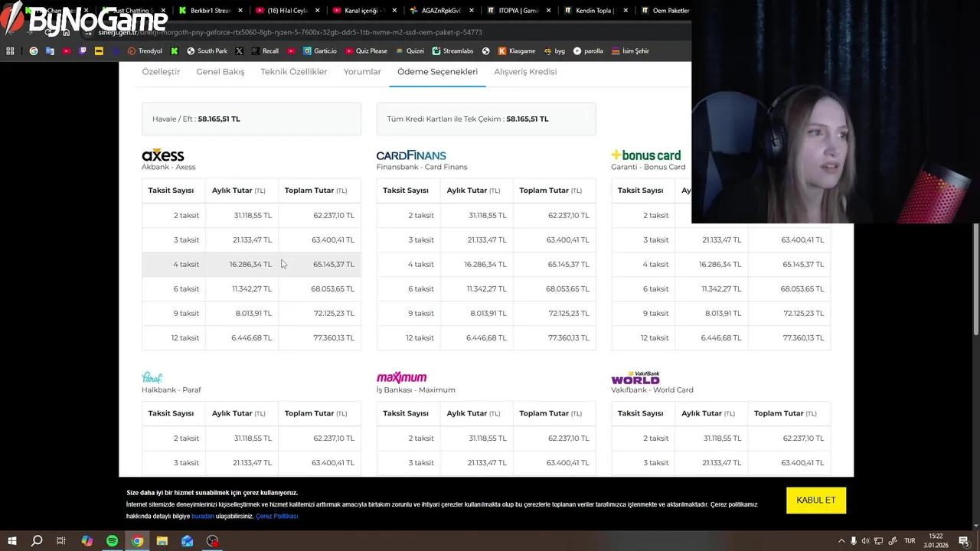Click the bonus card logo

[x=646, y=155]
